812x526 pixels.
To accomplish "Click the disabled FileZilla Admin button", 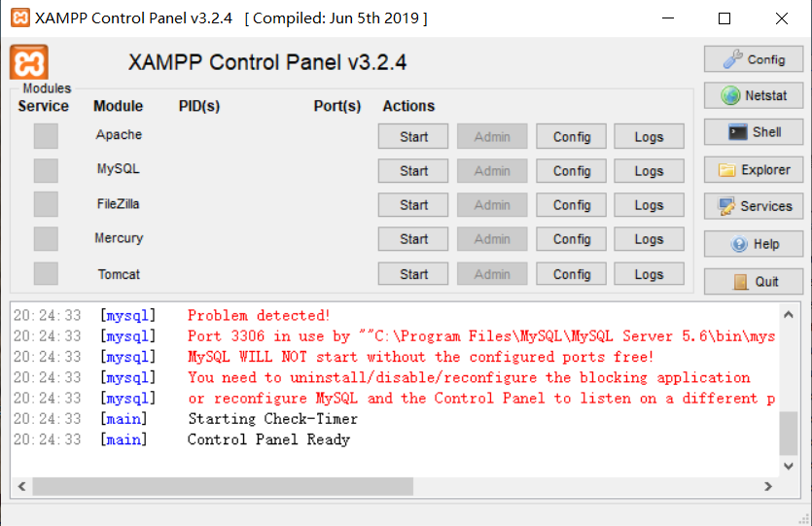I will 492,205.
